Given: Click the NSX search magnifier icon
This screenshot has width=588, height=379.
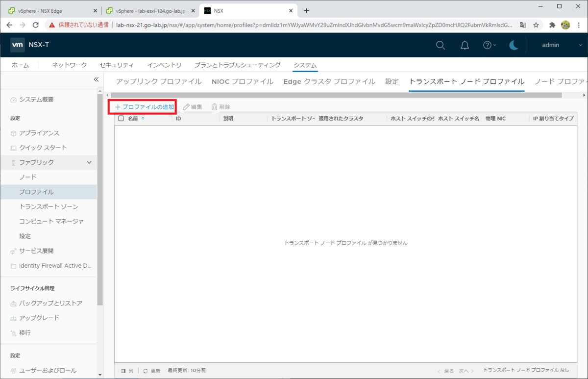Looking at the screenshot, I should [441, 45].
